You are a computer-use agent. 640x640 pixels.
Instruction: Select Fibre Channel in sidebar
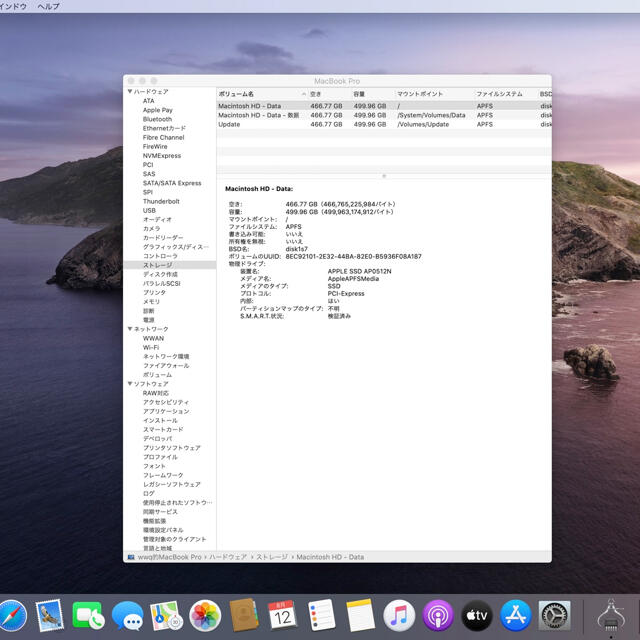click(x=163, y=138)
